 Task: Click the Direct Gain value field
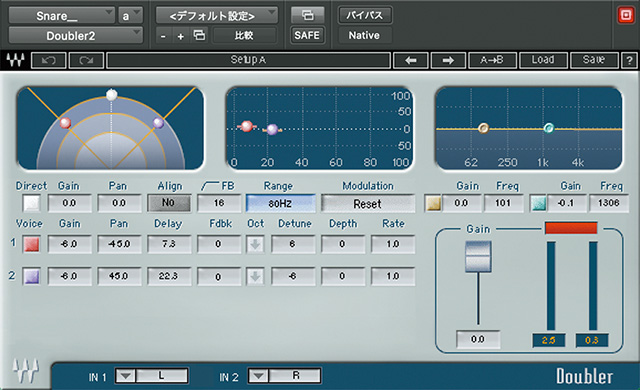pyautogui.click(x=69, y=203)
